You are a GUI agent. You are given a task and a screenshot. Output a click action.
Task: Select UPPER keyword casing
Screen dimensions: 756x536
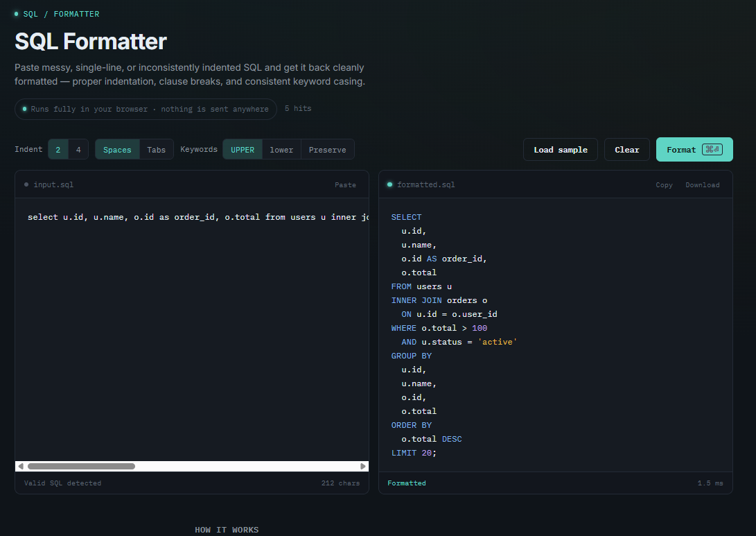coord(243,150)
